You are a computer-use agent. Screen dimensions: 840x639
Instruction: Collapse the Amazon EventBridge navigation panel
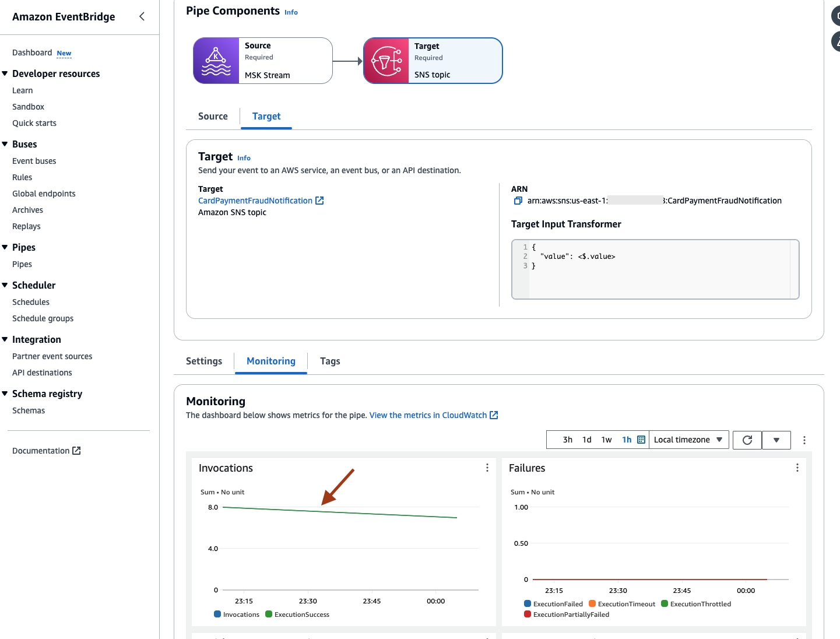(x=142, y=16)
